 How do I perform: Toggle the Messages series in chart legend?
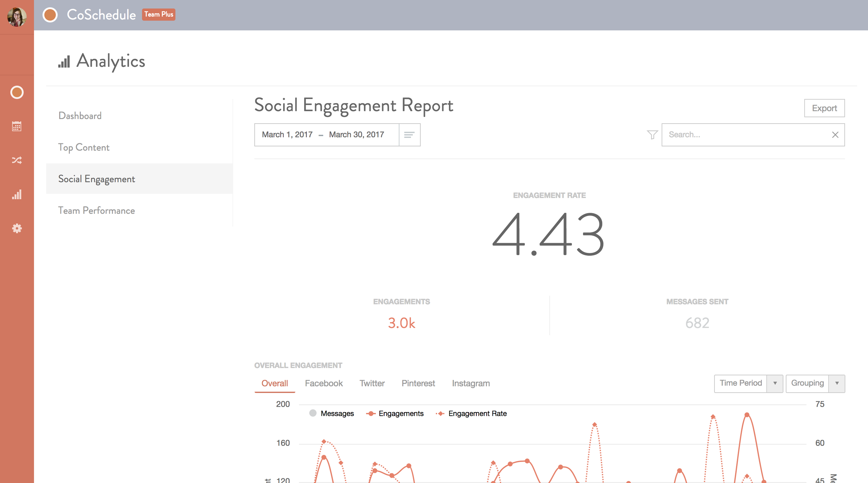point(331,414)
